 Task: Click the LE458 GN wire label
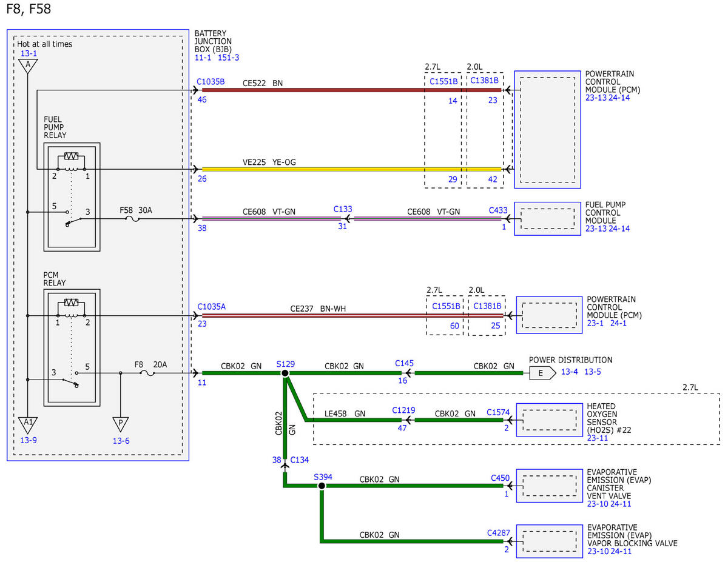click(345, 413)
